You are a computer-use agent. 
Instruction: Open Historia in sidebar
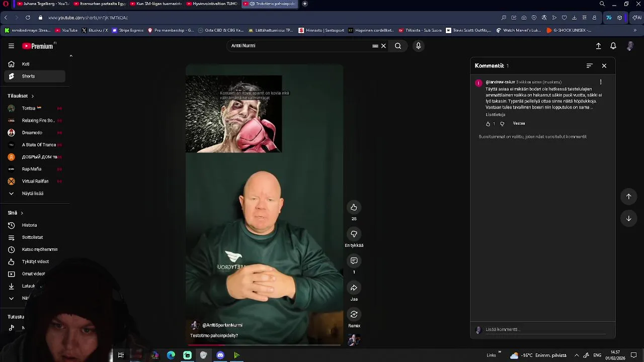point(34,225)
